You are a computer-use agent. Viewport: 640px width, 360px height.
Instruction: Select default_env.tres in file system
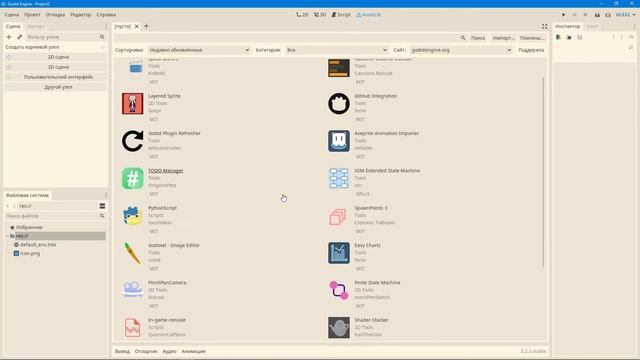point(38,244)
